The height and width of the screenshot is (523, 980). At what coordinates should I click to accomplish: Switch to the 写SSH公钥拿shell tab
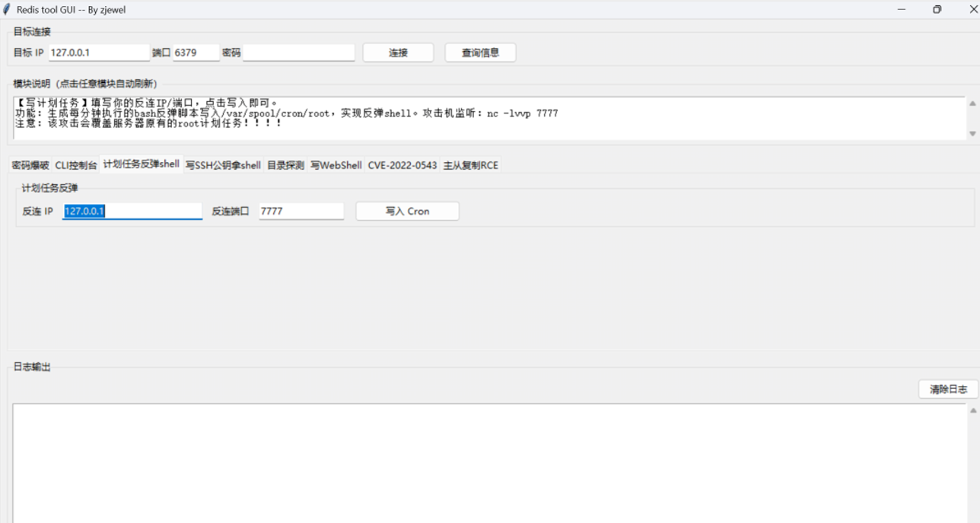click(x=224, y=165)
